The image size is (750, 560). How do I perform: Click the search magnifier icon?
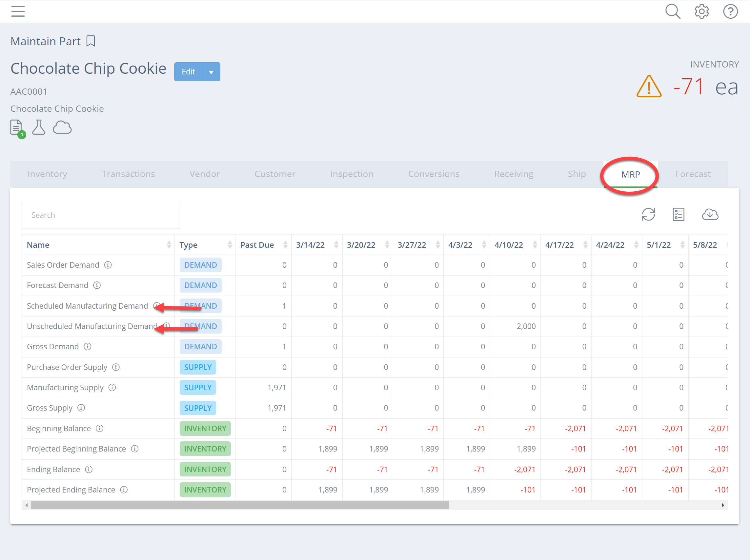click(x=672, y=11)
